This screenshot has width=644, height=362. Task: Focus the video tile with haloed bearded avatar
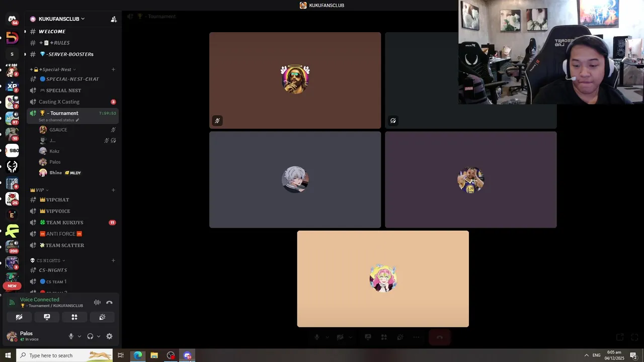(x=295, y=80)
